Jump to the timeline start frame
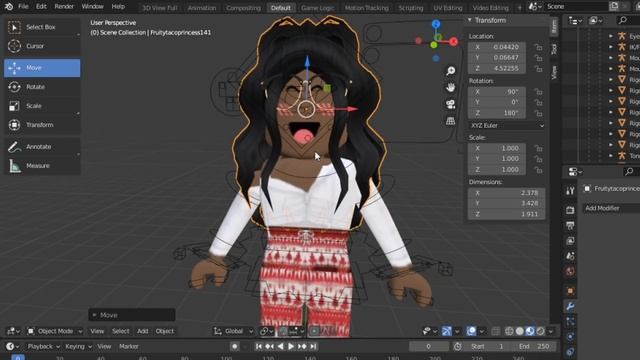Image resolution: width=640 pixels, height=360 pixels. 259,347
